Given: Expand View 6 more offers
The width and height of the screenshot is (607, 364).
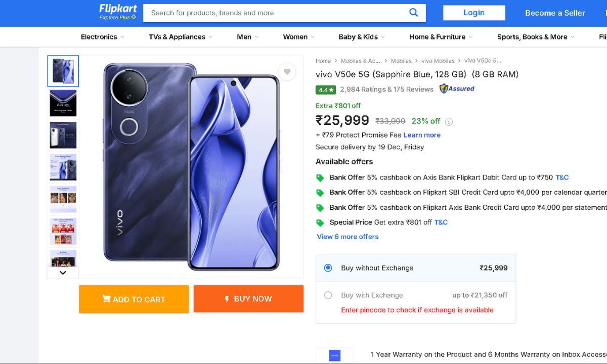Looking at the screenshot, I should pyautogui.click(x=348, y=237).
